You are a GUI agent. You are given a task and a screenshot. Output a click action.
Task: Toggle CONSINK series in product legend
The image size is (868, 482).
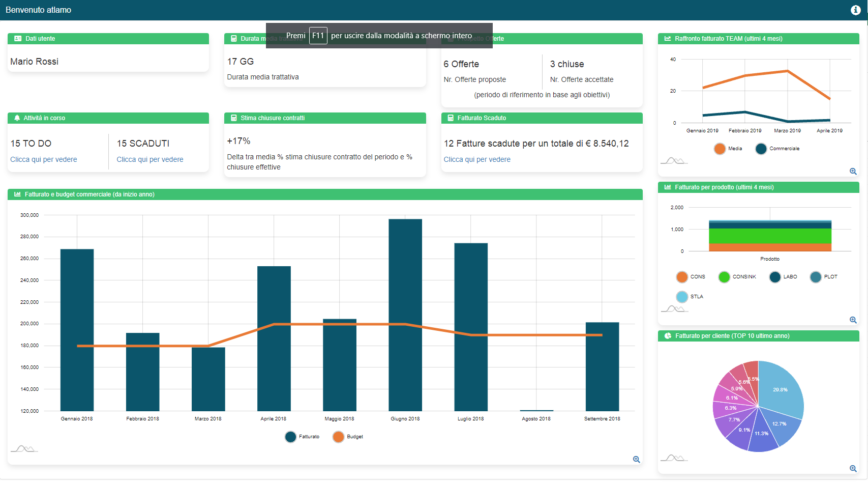(737, 277)
